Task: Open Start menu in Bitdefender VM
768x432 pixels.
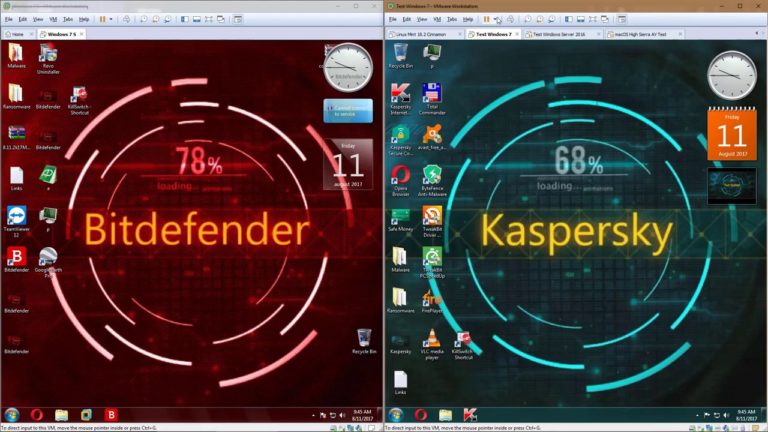Action: 12,415
